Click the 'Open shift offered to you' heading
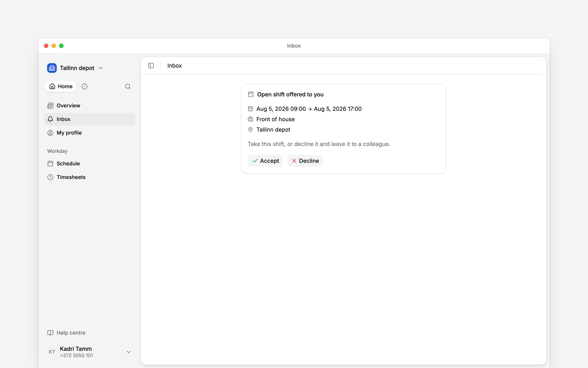 [x=290, y=94]
